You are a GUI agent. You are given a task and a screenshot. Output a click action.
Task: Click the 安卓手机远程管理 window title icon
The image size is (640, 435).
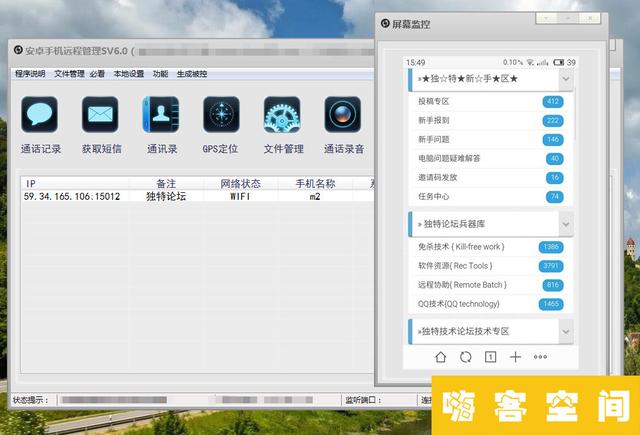[x=18, y=50]
